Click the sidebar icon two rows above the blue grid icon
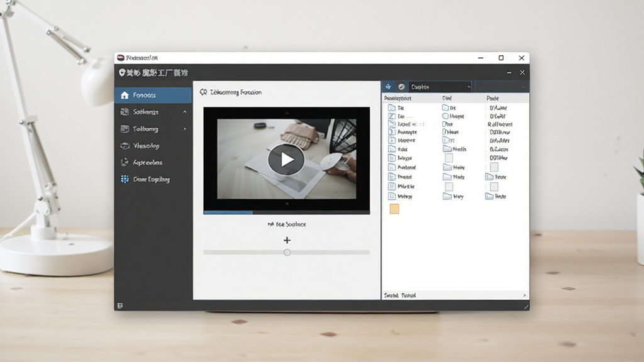 click(x=125, y=146)
